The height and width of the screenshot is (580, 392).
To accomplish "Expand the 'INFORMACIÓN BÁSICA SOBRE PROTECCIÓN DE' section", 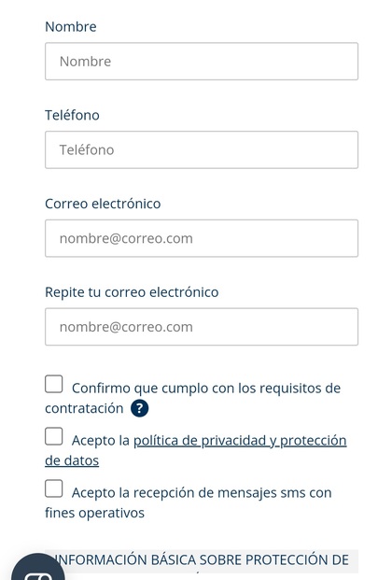I will [202, 560].
